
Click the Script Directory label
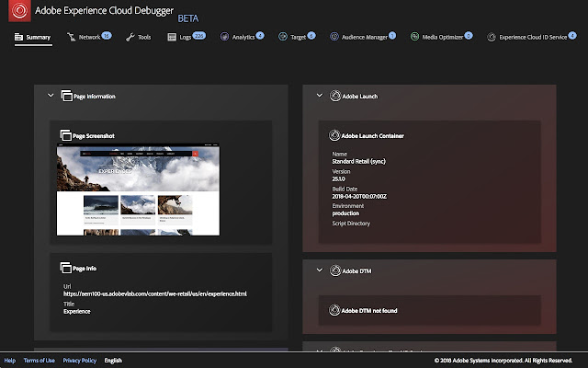point(351,224)
